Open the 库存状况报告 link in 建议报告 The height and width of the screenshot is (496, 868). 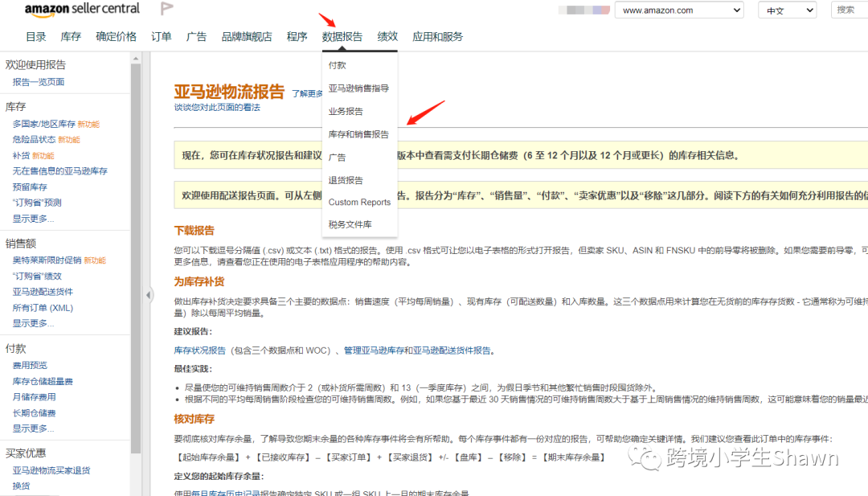[x=200, y=350]
